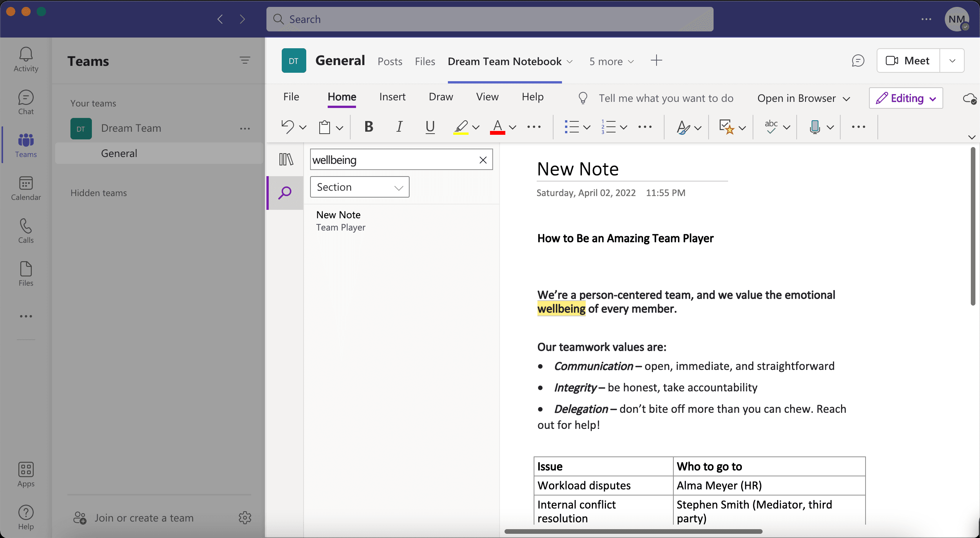The width and height of the screenshot is (980, 538).
Task: Switch to the View ribbon tab
Action: (487, 97)
